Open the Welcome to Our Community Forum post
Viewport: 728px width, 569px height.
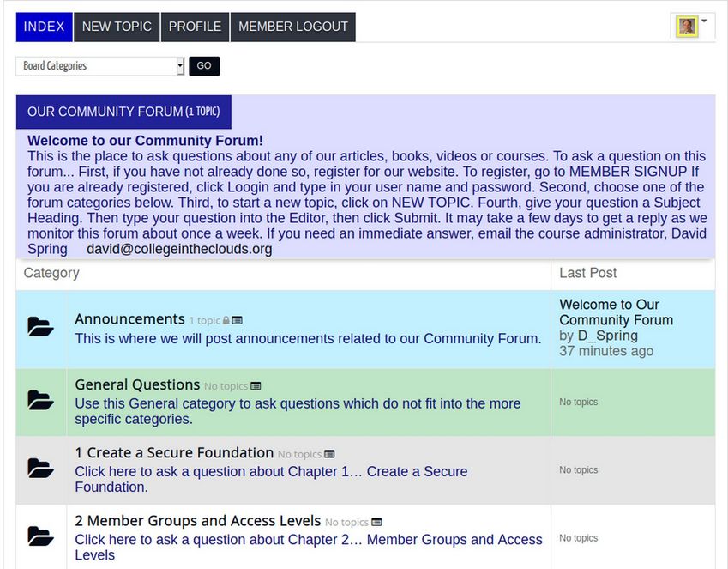[616, 312]
